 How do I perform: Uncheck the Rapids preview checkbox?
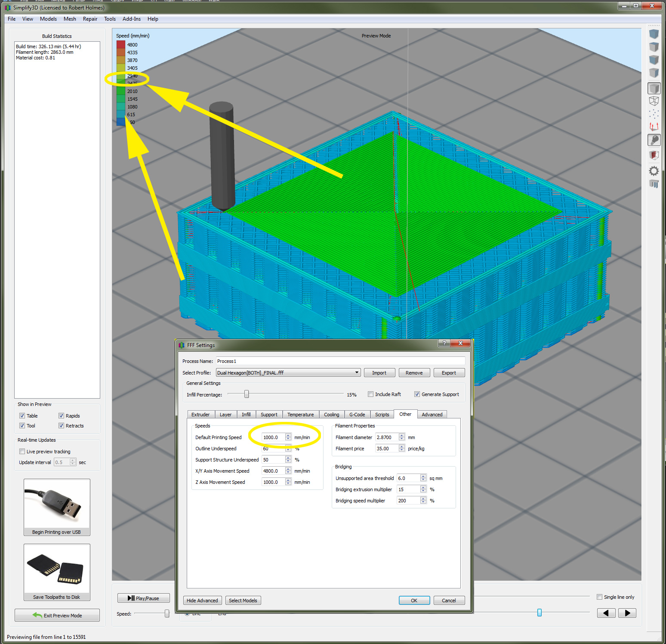click(61, 416)
